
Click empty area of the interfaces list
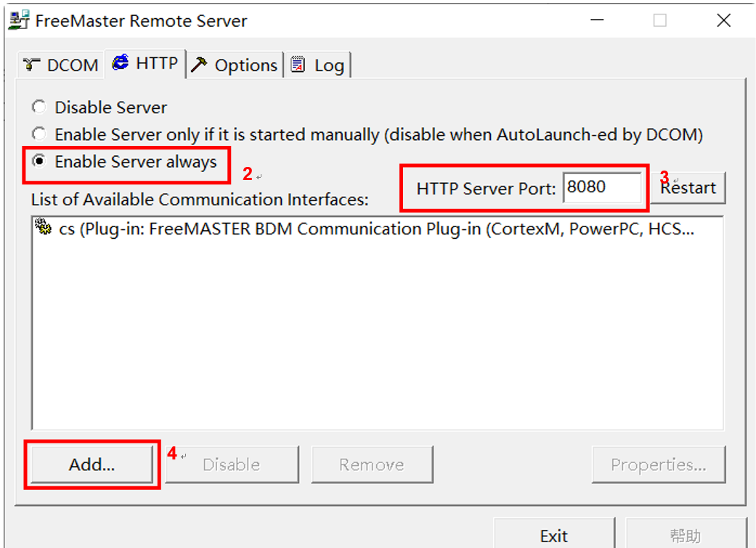[376, 341]
